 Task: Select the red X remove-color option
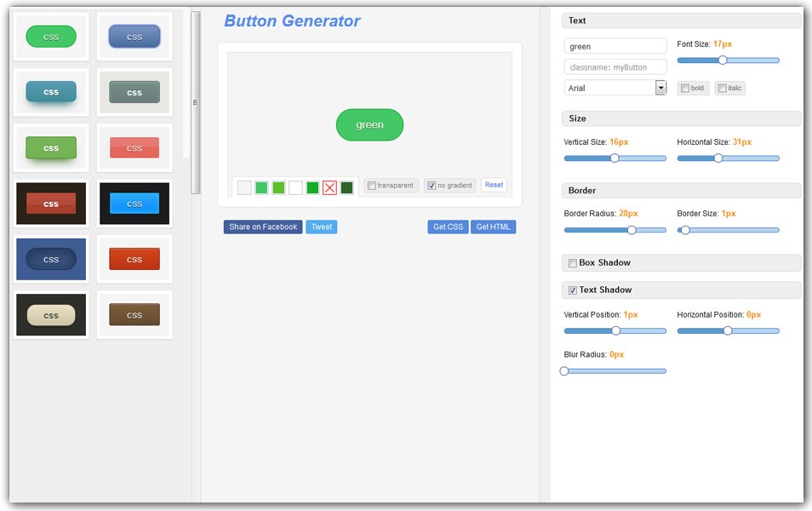(329, 187)
